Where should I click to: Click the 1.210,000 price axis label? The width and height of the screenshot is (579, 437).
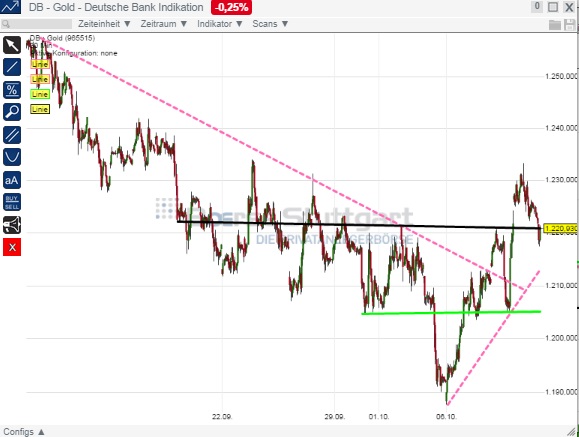click(x=561, y=286)
